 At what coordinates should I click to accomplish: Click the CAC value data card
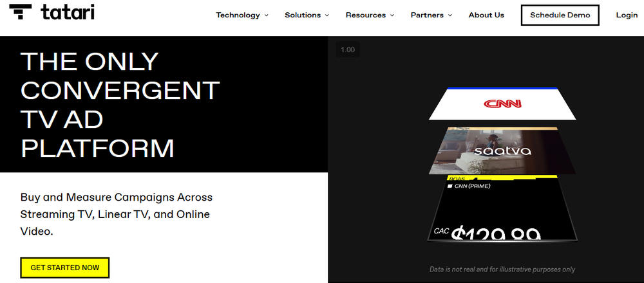502,208
